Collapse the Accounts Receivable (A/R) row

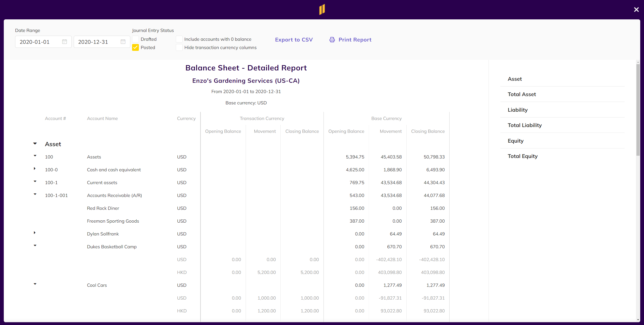tap(35, 194)
